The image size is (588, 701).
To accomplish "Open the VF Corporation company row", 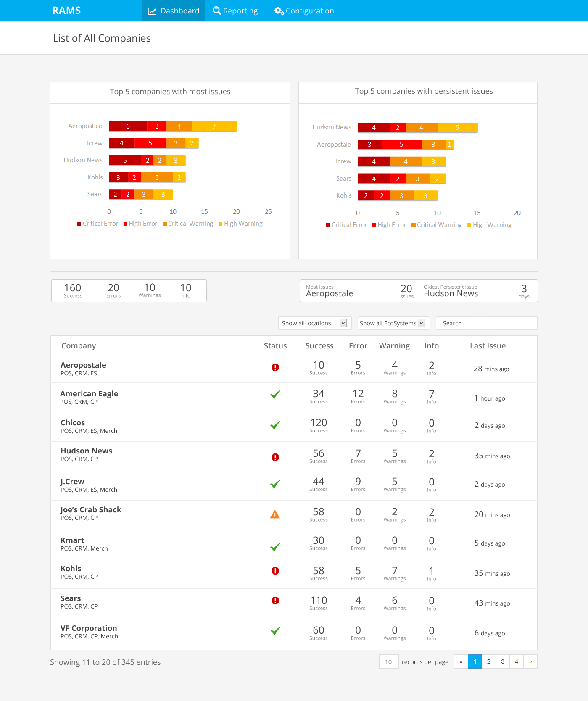I will tap(294, 634).
